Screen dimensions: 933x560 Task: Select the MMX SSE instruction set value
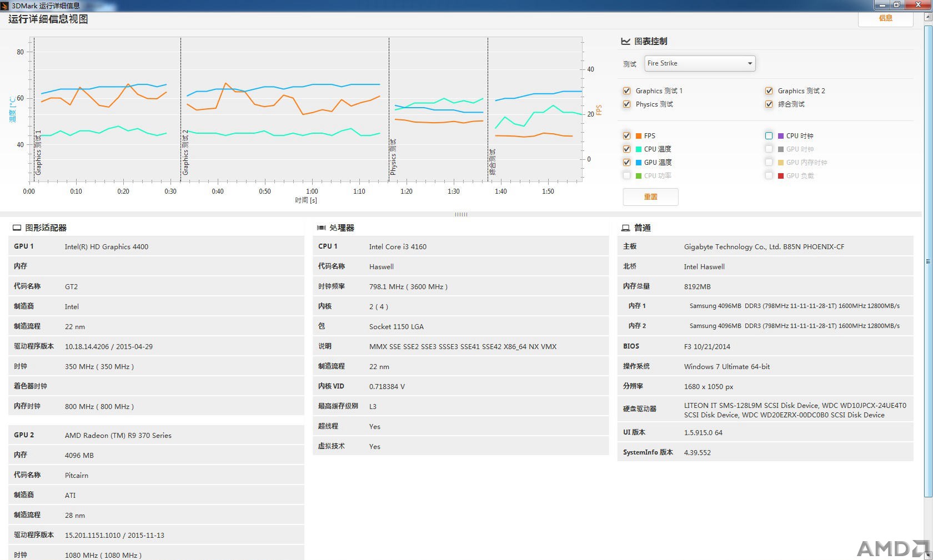(x=463, y=347)
